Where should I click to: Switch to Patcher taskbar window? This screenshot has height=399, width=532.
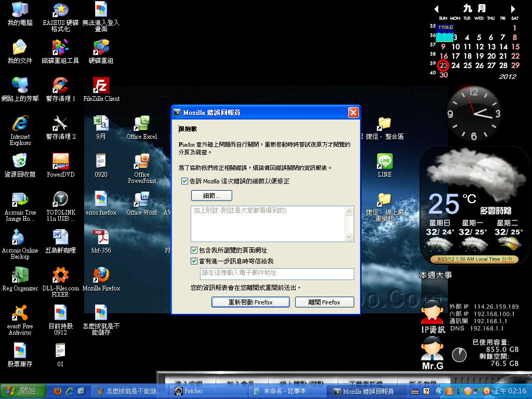(x=209, y=392)
